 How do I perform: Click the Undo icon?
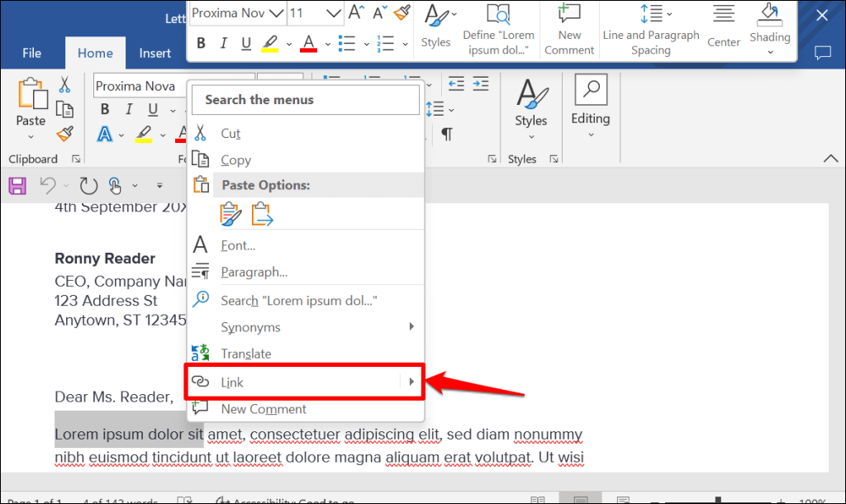coord(48,185)
